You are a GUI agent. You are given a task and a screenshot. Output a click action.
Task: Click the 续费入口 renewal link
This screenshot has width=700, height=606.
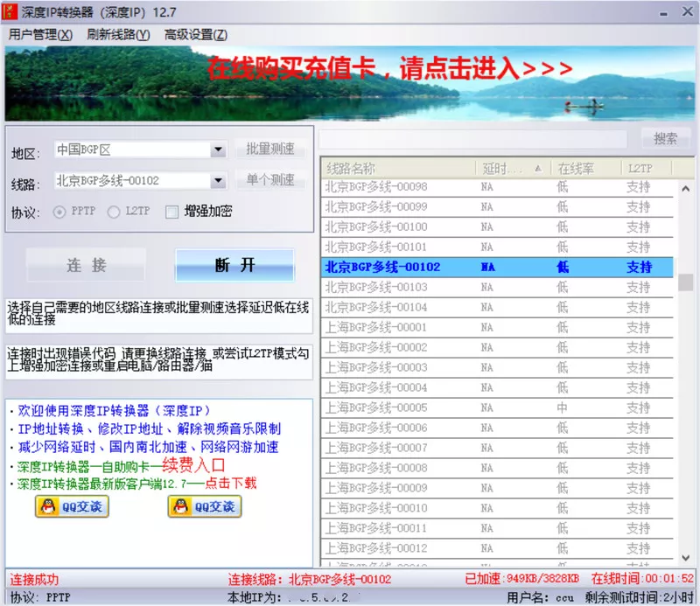[x=193, y=465]
